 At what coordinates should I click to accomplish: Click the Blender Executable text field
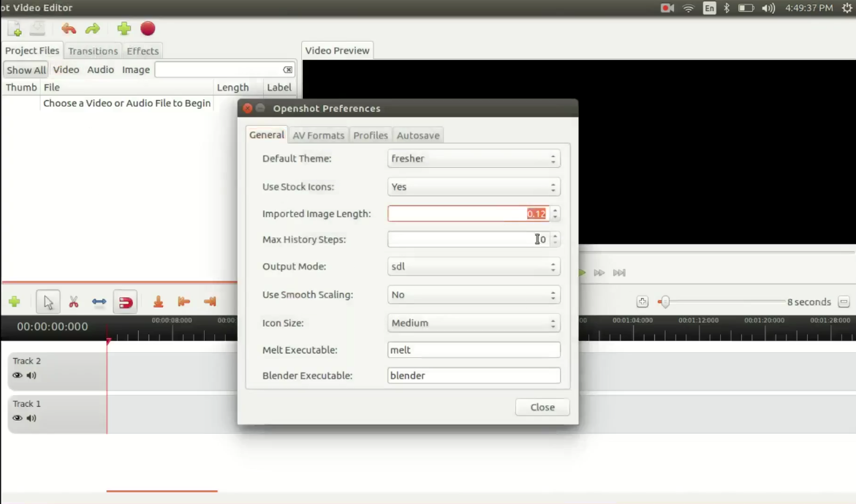click(474, 376)
